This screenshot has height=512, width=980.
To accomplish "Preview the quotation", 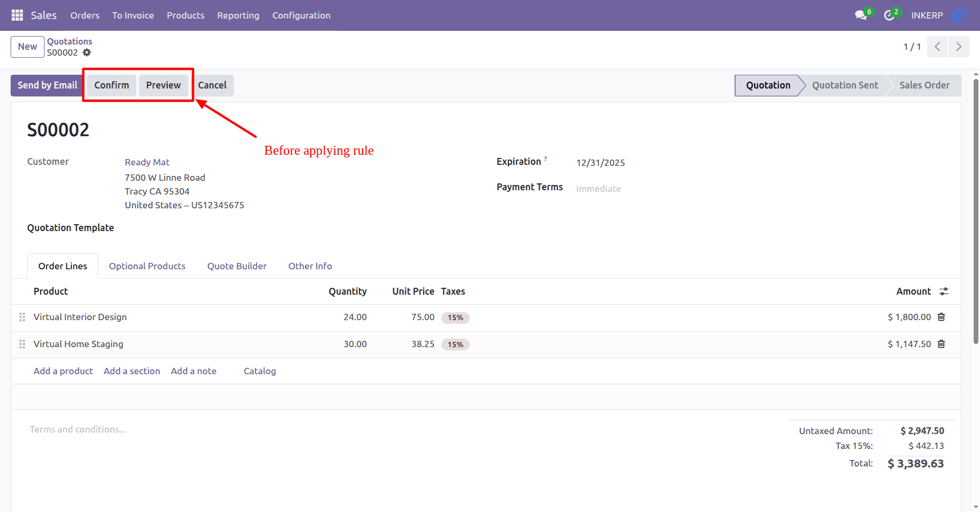I will click(163, 85).
